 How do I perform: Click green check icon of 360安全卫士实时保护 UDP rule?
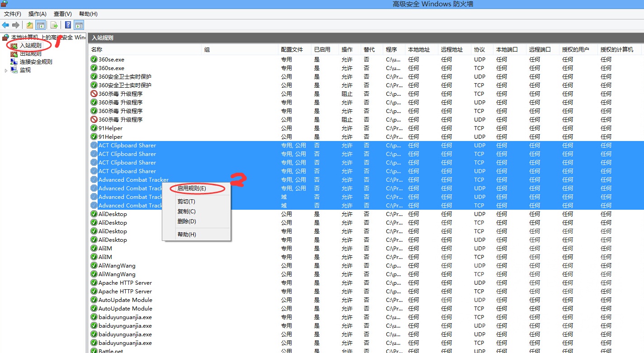[x=94, y=76]
